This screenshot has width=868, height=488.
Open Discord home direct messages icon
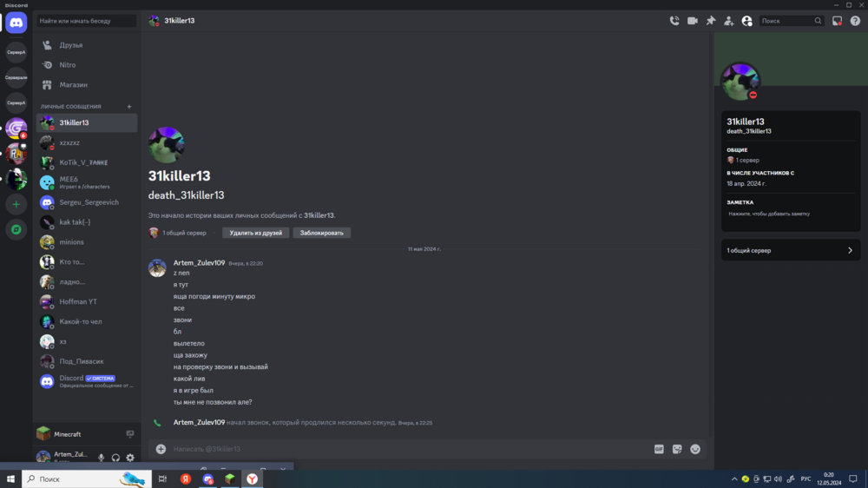pyautogui.click(x=16, y=23)
